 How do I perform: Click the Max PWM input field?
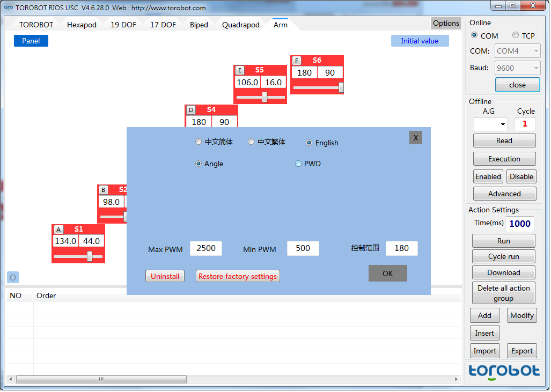(206, 248)
